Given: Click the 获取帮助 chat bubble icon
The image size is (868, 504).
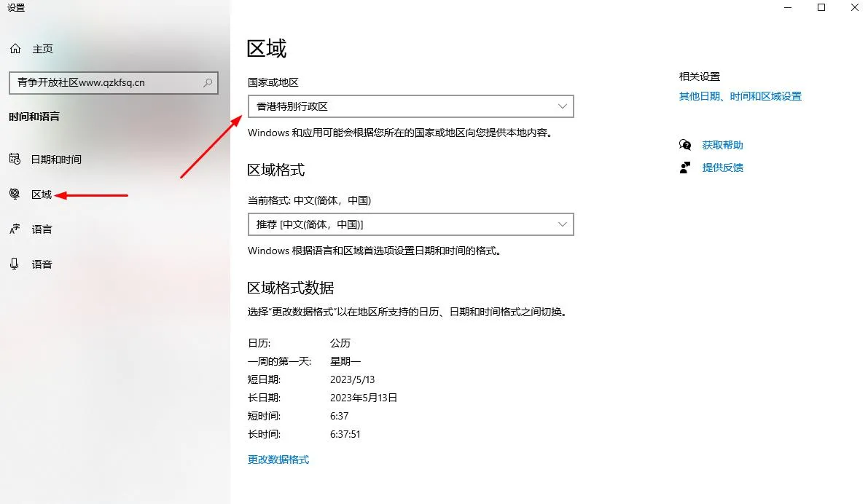Looking at the screenshot, I should (685, 145).
